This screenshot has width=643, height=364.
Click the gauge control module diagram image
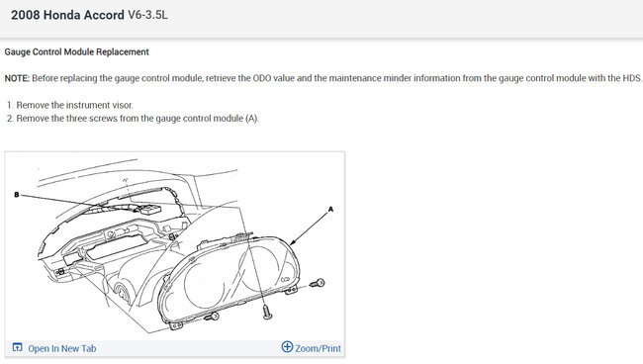tap(175, 246)
